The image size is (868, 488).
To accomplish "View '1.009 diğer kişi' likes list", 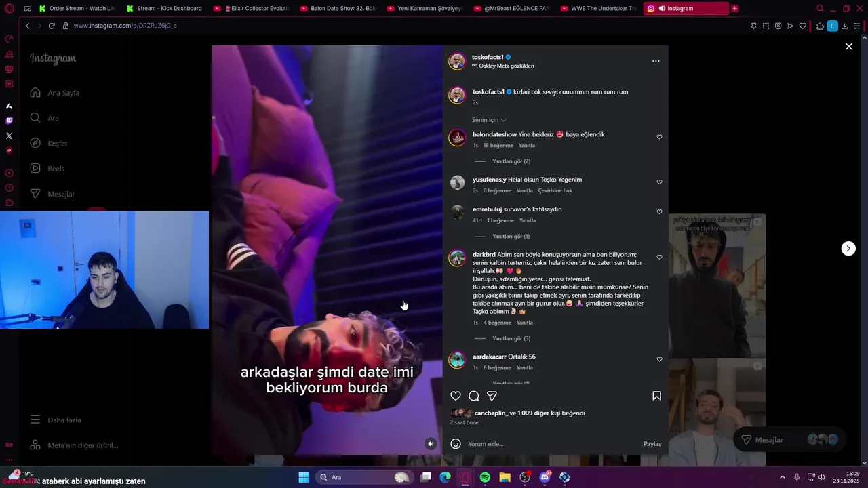I will pyautogui.click(x=539, y=413).
